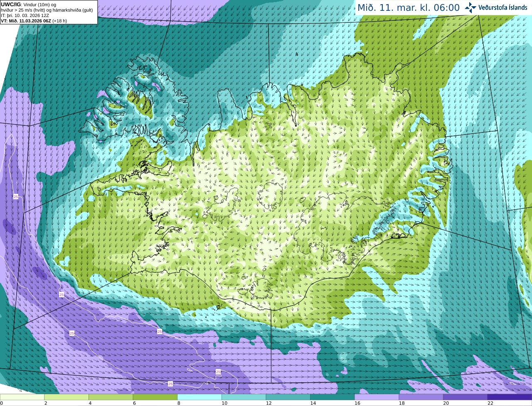532x406 pixels.
Task: Select the 16–18 m/s lavender swatch
Action: pyautogui.click(x=377, y=397)
